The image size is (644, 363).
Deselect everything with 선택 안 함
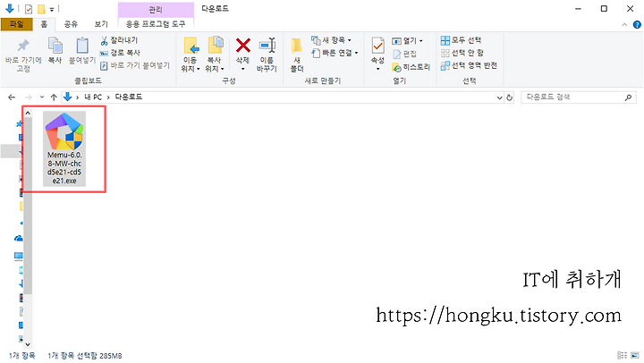click(x=462, y=53)
